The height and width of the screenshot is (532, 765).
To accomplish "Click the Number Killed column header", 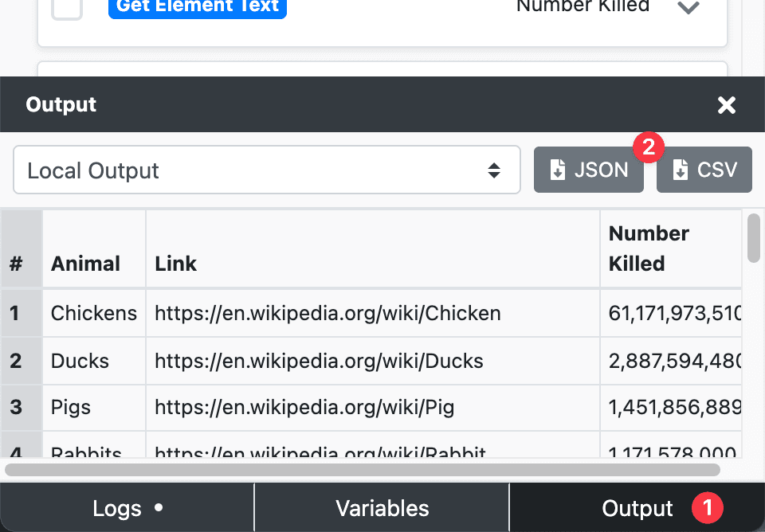I will point(649,248).
